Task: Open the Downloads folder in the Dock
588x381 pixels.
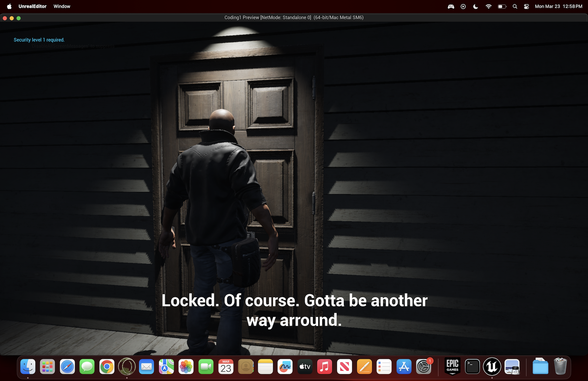Action: (x=541, y=367)
